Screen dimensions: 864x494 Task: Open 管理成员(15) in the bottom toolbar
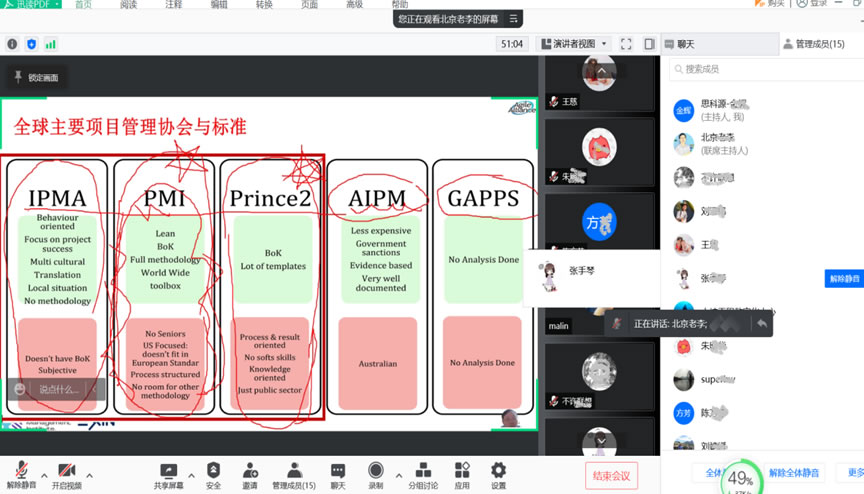click(x=294, y=475)
